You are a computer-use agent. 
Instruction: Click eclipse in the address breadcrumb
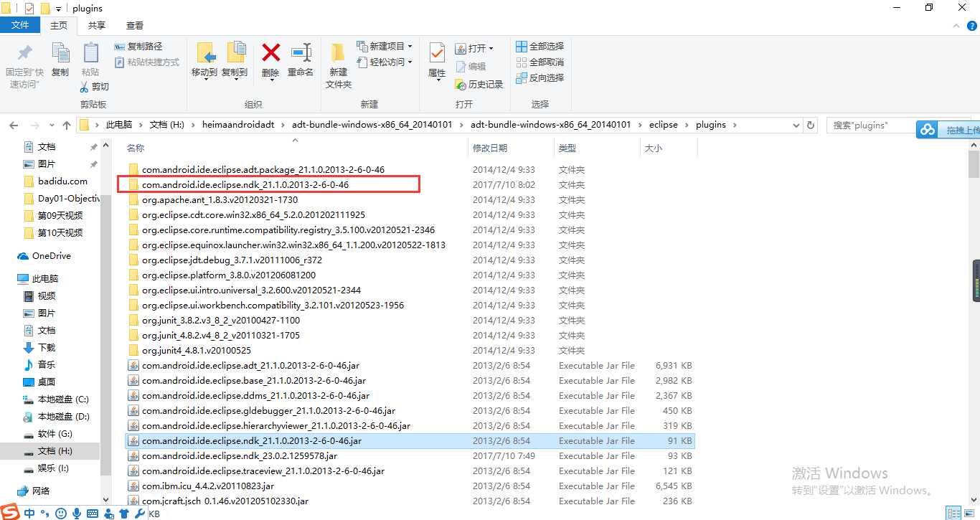pos(664,125)
